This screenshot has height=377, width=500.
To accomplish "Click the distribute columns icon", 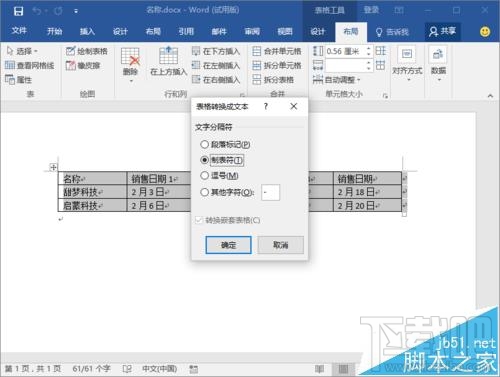I will point(380,65).
